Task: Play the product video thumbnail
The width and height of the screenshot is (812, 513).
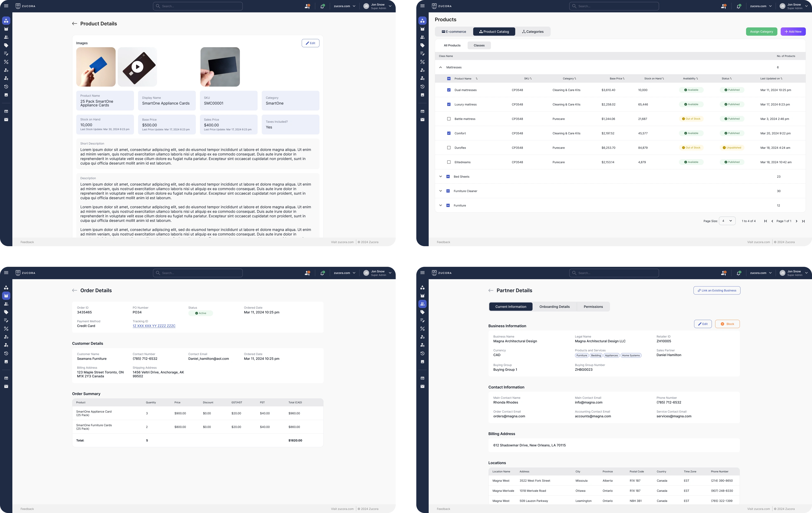Action: pyautogui.click(x=137, y=67)
